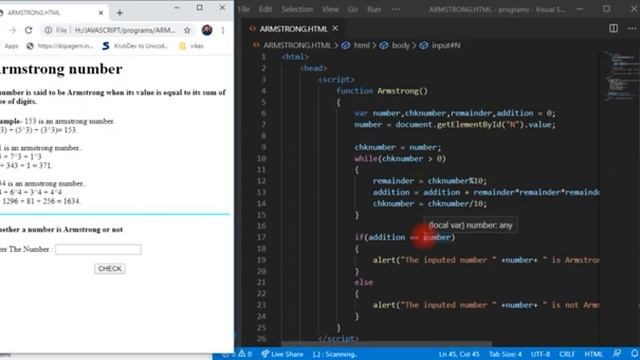View site information icon in address bar

48,30
